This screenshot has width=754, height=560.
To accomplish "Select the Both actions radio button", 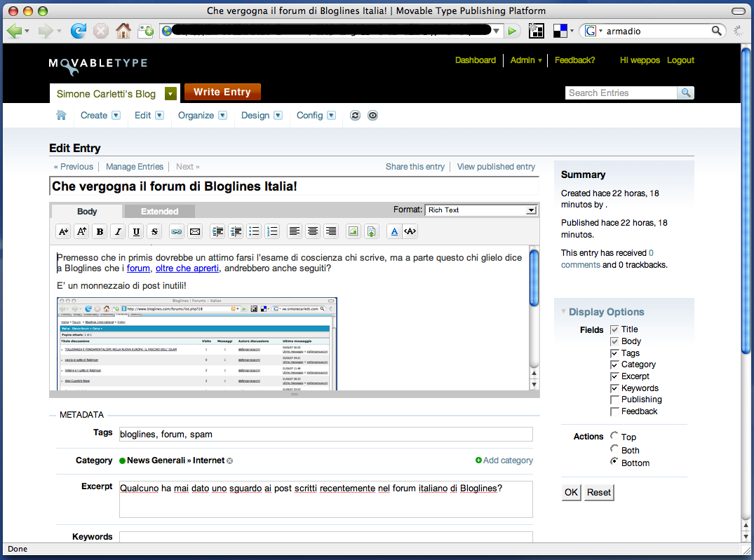I will [614, 449].
